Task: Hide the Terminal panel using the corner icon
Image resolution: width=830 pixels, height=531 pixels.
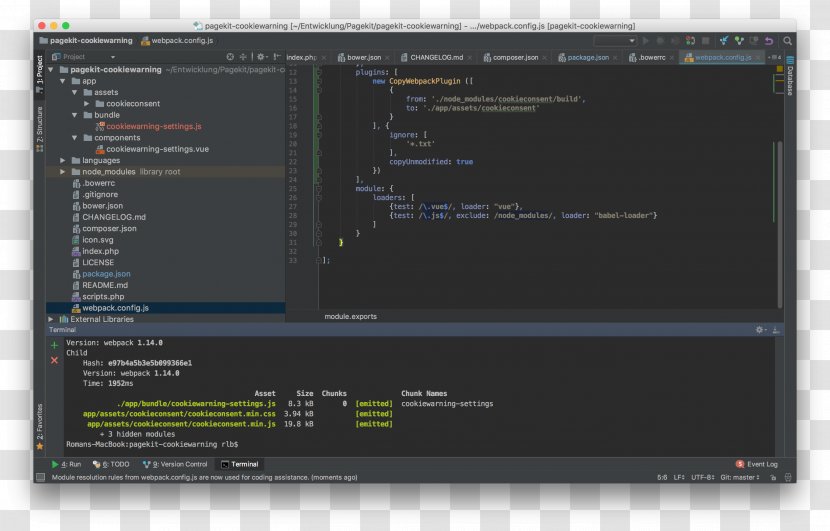Action: 775,330
